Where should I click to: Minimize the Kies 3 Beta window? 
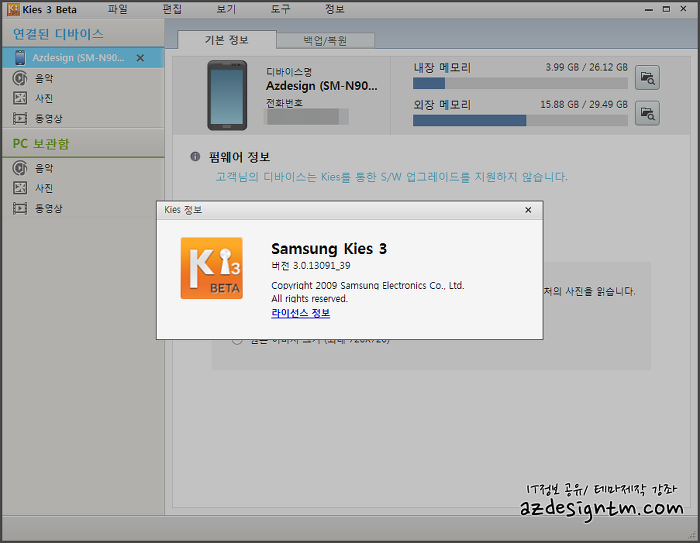point(649,9)
